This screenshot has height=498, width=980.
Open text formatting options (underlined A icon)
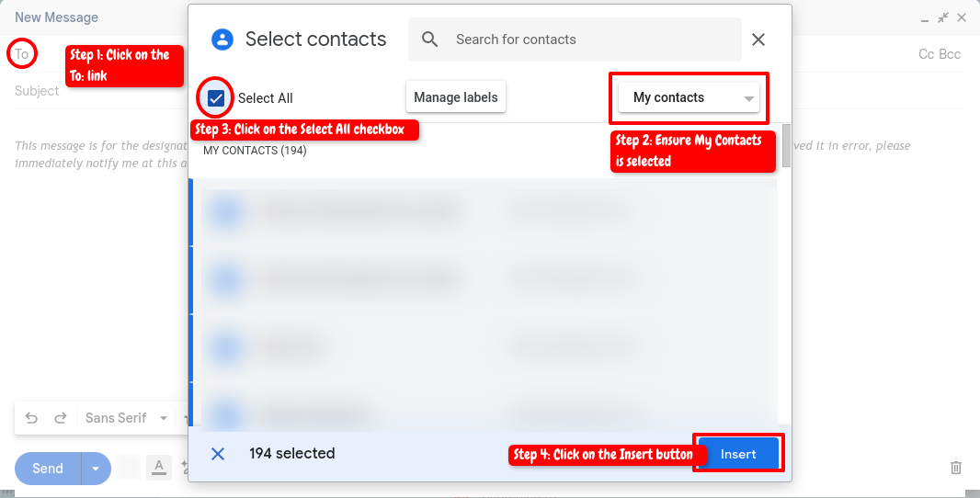159,468
